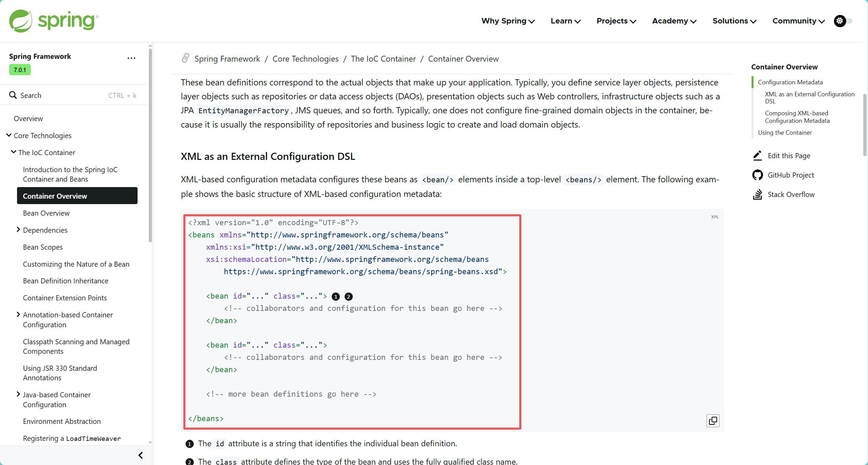Click the Spring logo

pos(53,21)
